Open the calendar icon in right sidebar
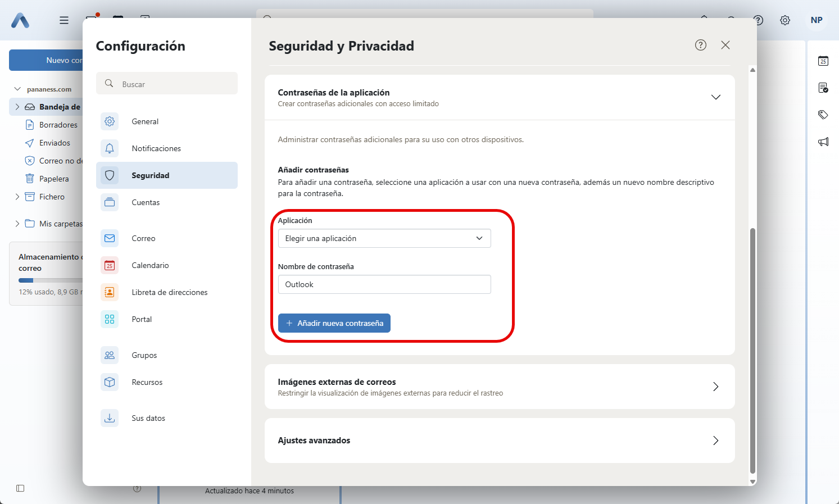 point(823,61)
